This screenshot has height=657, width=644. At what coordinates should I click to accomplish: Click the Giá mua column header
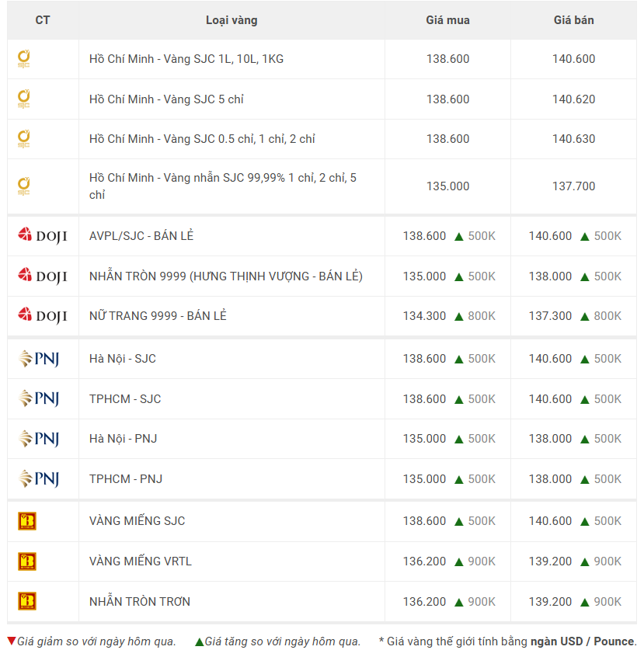tap(447, 20)
